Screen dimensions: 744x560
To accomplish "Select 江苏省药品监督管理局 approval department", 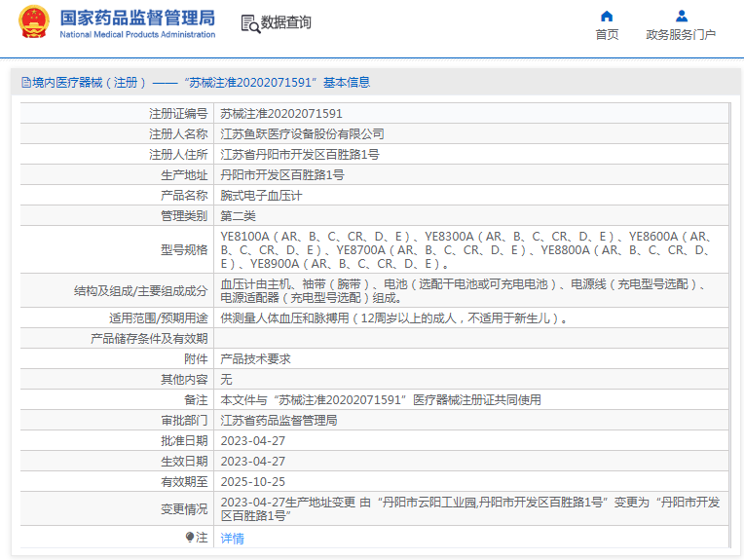I will click(x=279, y=421).
